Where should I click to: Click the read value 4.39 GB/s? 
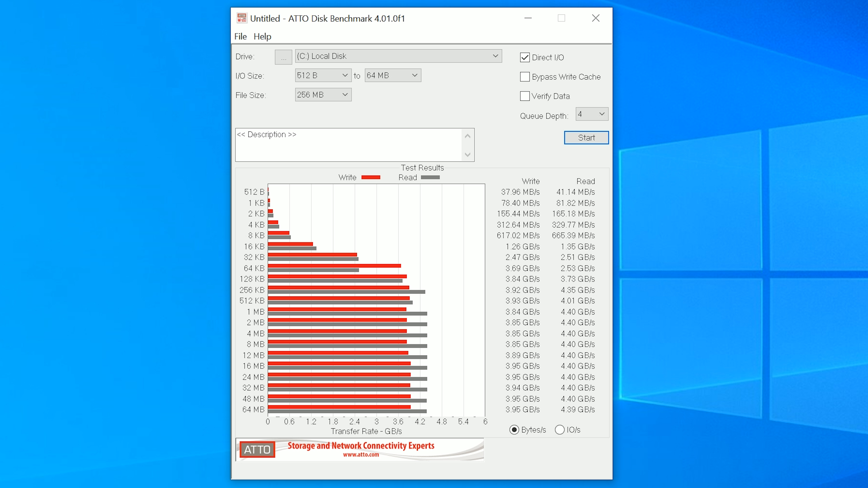[578, 410]
